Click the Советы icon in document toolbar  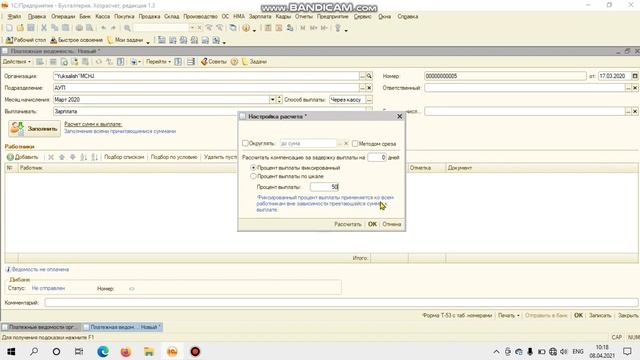(204, 62)
